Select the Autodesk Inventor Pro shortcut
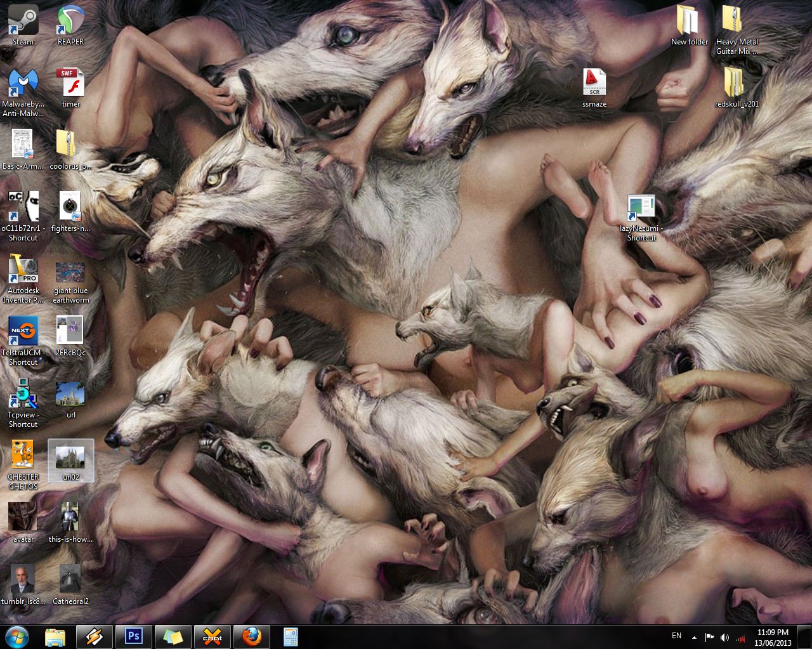The height and width of the screenshot is (649, 812). click(23, 270)
